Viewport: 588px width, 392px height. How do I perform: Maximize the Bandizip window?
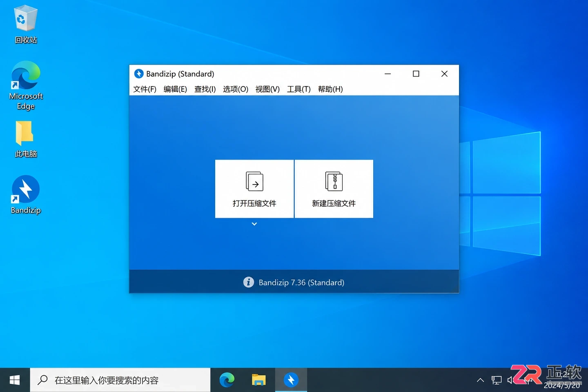click(x=416, y=73)
